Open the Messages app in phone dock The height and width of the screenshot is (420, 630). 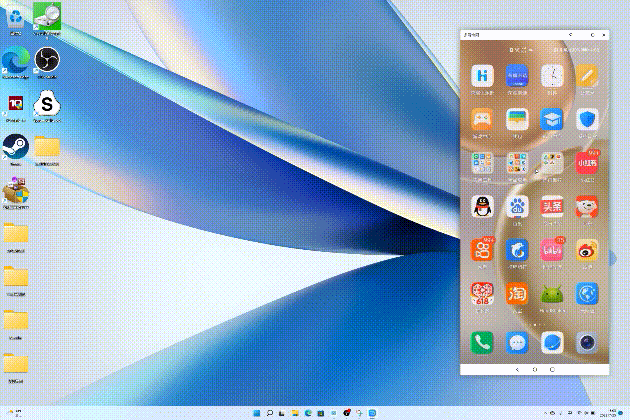coord(518,342)
